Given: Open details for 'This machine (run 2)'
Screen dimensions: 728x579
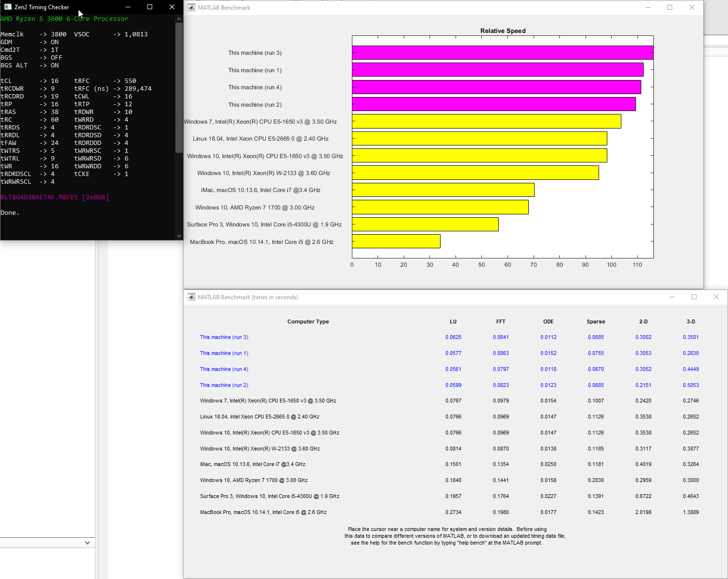Looking at the screenshot, I should click(224, 385).
